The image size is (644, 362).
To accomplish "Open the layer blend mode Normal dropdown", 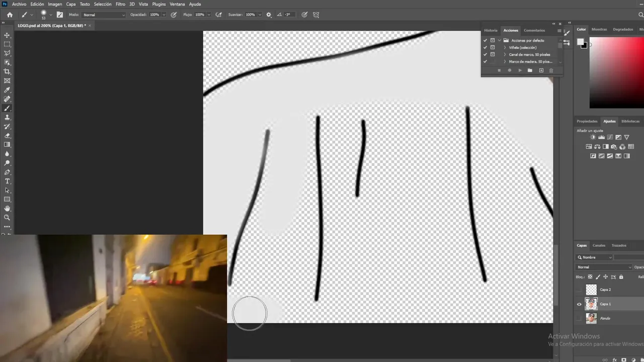I will click(604, 267).
